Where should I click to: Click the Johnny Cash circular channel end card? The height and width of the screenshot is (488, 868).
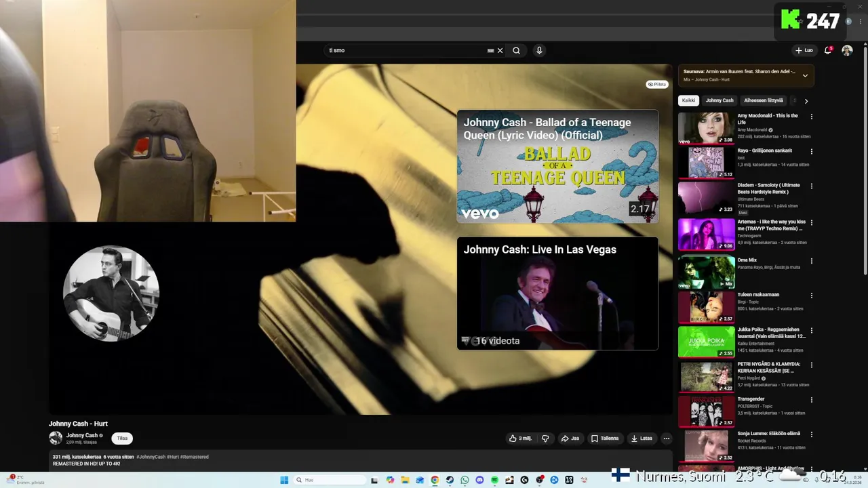(x=111, y=293)
